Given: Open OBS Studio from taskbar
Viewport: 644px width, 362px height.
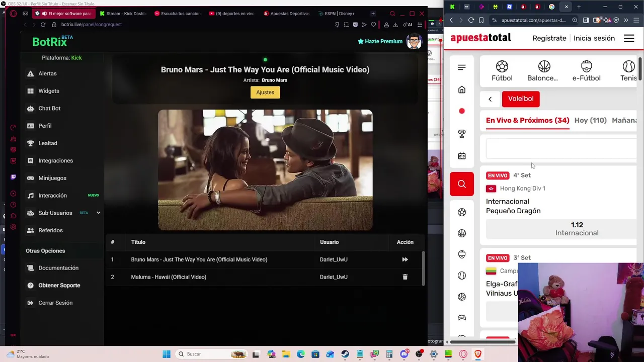Looking at the screenshot, I should tap(419, 354).
